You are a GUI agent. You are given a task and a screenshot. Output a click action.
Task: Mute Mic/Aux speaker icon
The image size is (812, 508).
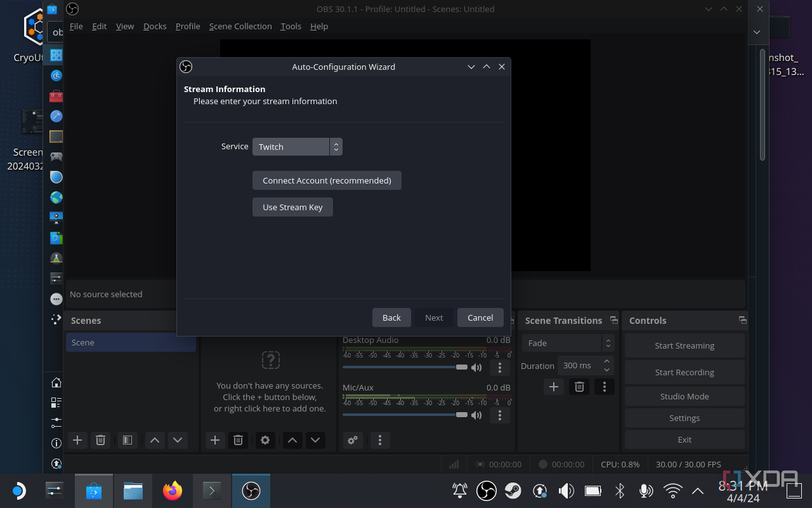coord(476,415)
